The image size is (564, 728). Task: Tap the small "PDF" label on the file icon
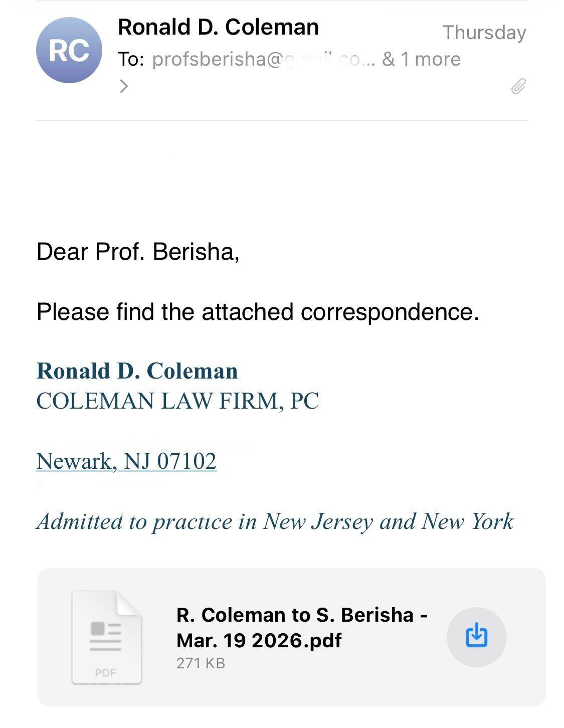(106, 672)
